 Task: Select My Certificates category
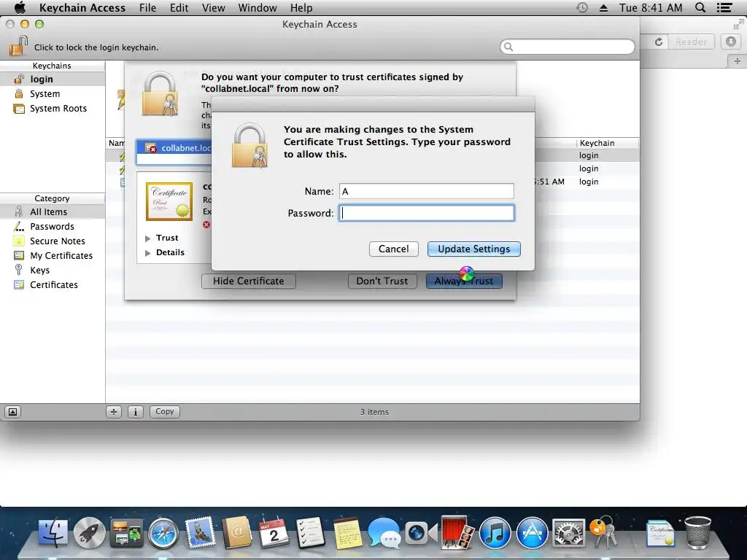pos(53,256)
